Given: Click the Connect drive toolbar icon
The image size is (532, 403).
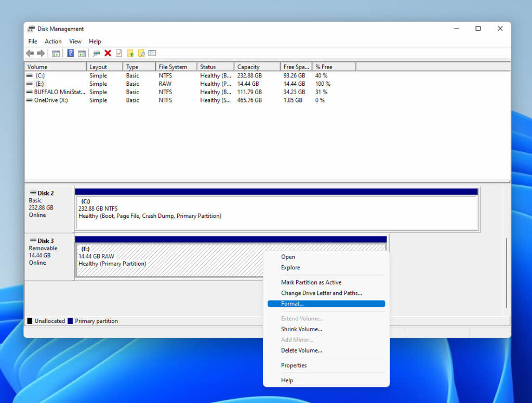Looking at the screenshot, I should 97,54.
